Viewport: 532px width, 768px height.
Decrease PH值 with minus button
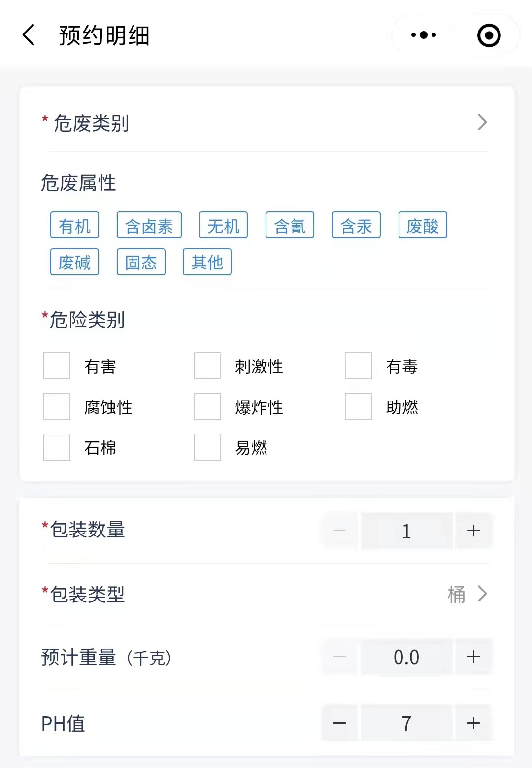[x=339, y=723]
